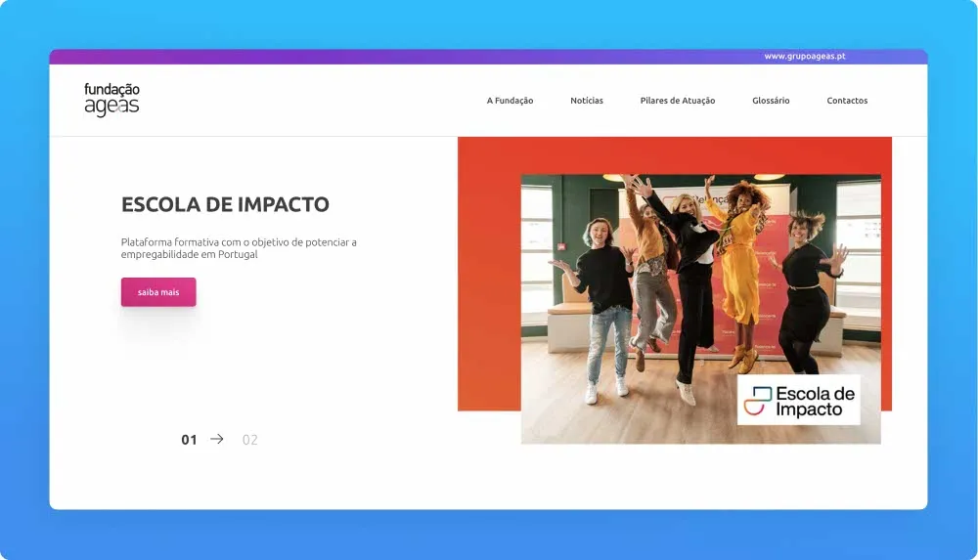Click the Fundação Ageas logo
Viewport: 978px width, 560px height.
[111, 100]
